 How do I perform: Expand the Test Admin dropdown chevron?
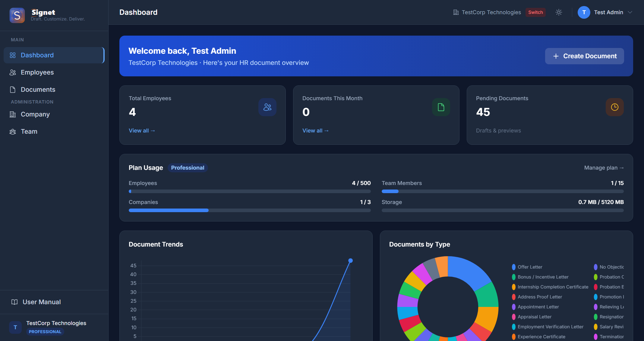630,12
